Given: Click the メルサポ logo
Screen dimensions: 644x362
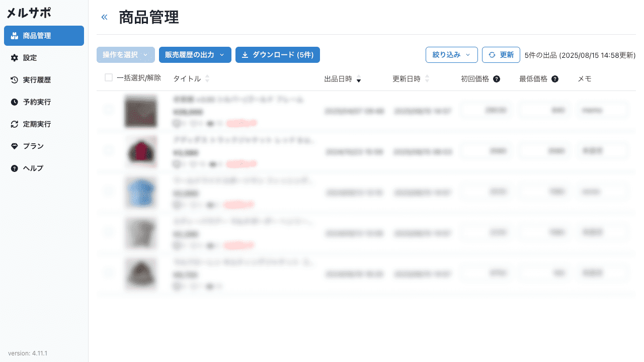Looking at the screenshot, I should (x=29, y=13).
